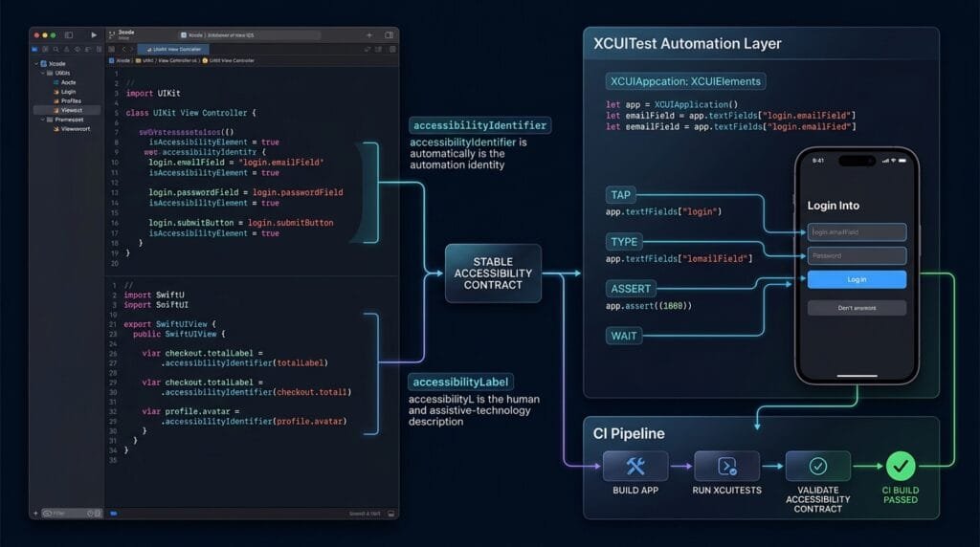The image size is (980, 547).
Task: Click the Xcode scheme selector in toolbar
Action: pos(122,34)
